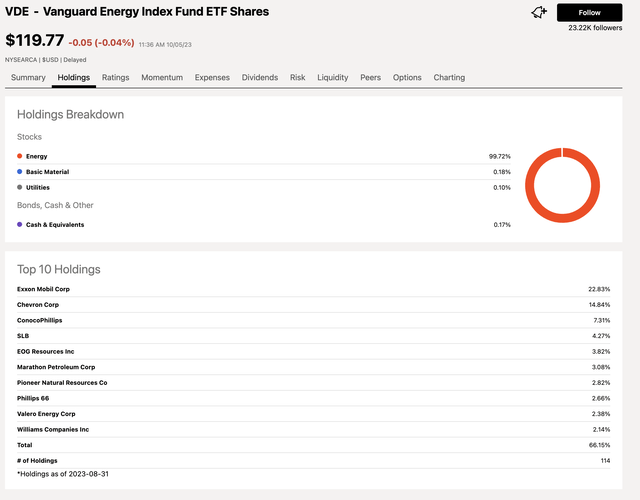Click the Cash & Equivalents purple dot

pyautogui.click(x=20, y=225)
